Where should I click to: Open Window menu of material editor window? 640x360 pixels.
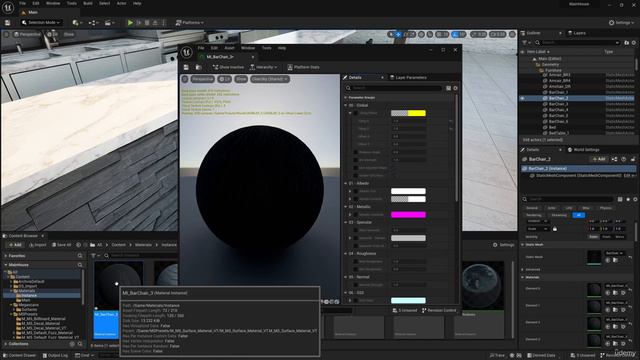point(248,48)
